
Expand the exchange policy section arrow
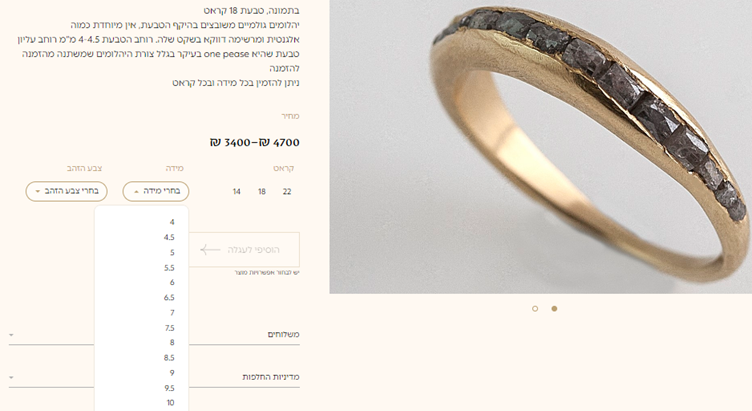click(11, 377)
